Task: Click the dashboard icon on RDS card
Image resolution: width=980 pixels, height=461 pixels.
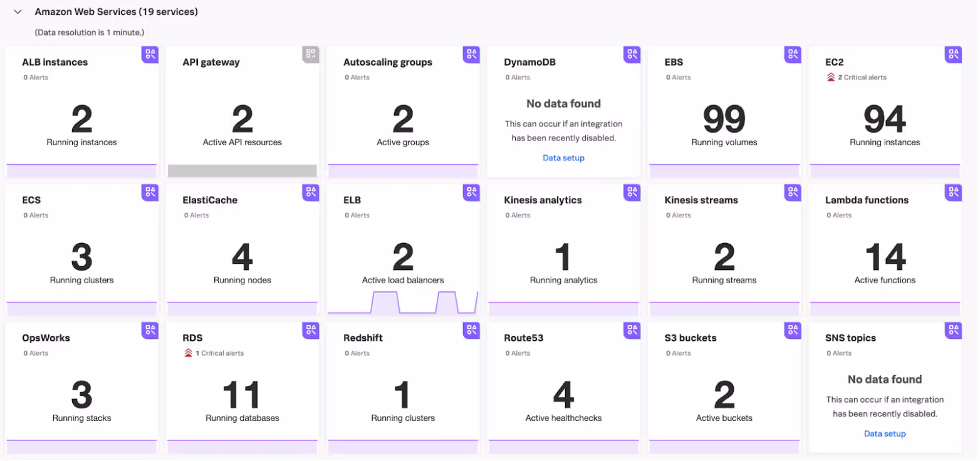Action: (x=311, y=330)
